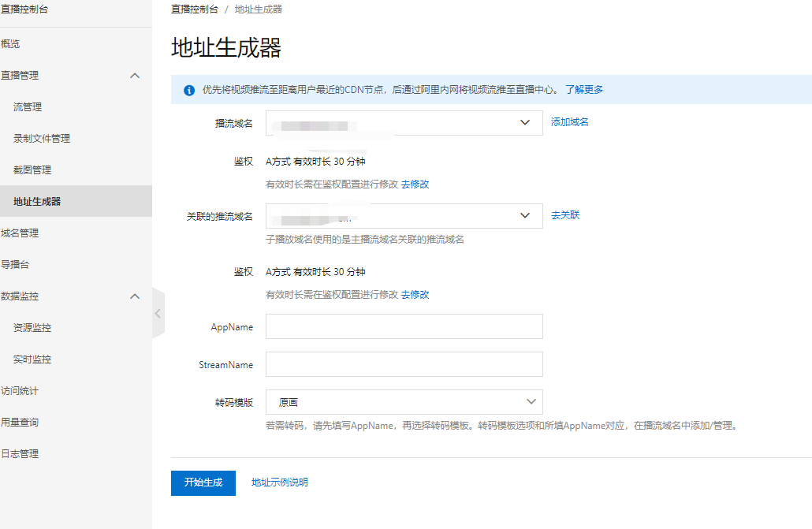Image resolution: width=812 pixels, height=529 pixels.
Task: Click the 子播放域名 hint text
Action: 364,240
